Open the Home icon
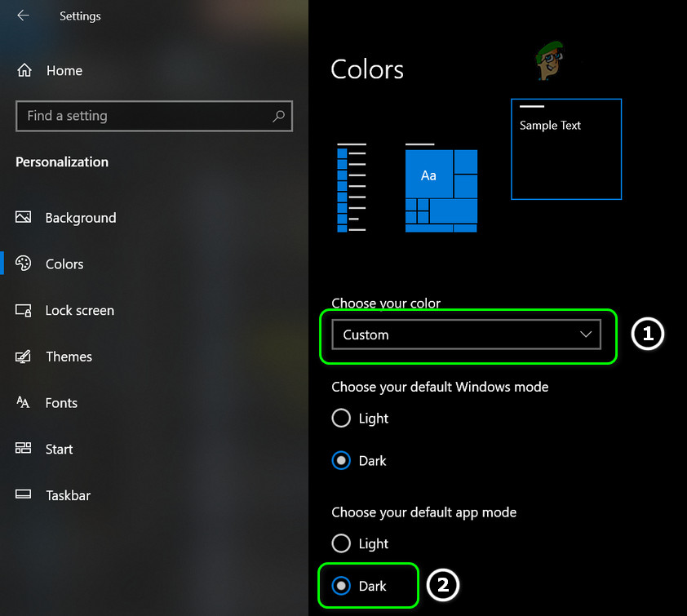 [x=24, y=70]
